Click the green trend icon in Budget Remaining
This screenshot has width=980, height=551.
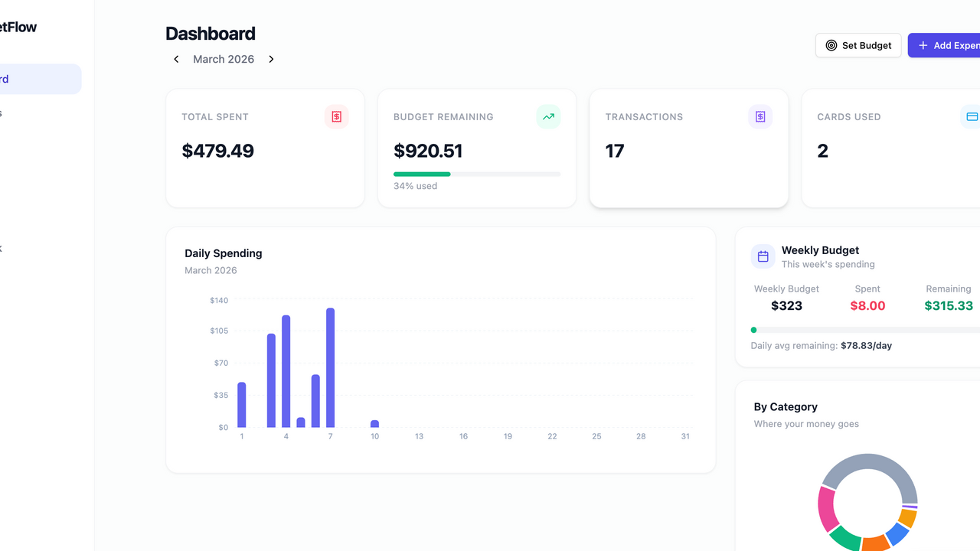pyautogui.click(x=548, y=116)
